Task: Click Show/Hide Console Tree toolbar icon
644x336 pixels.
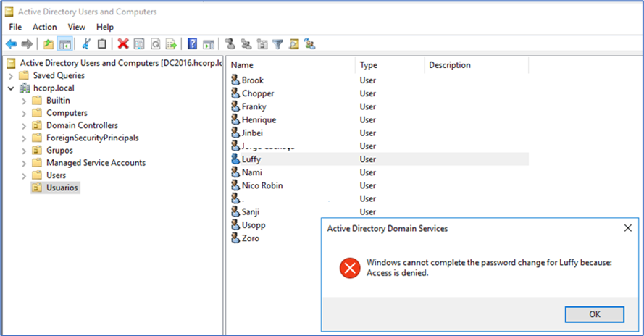Action: tap(64, 44)
